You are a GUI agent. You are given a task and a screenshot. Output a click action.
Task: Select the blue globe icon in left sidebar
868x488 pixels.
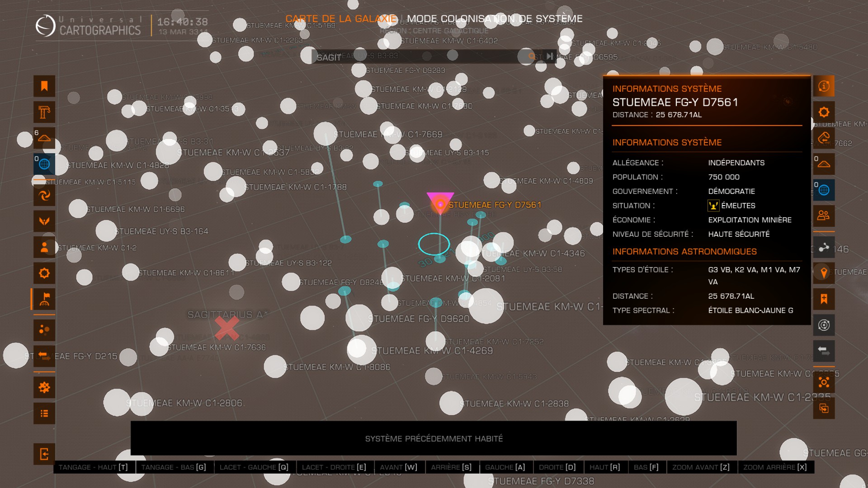tap(44, 164)
